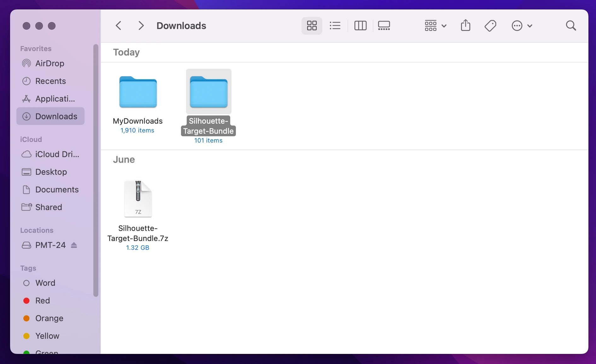The height and width of the screenshot is (364, 596).
Task: Open iCloud Drive in the sidebar
Action: tap(50, 154)
